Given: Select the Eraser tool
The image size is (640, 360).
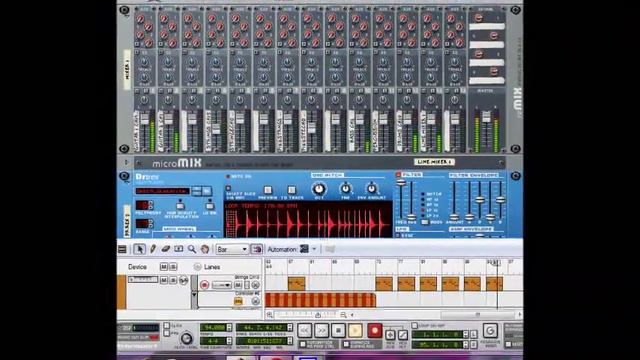Looking at the screenshot, I should [165, 249].
